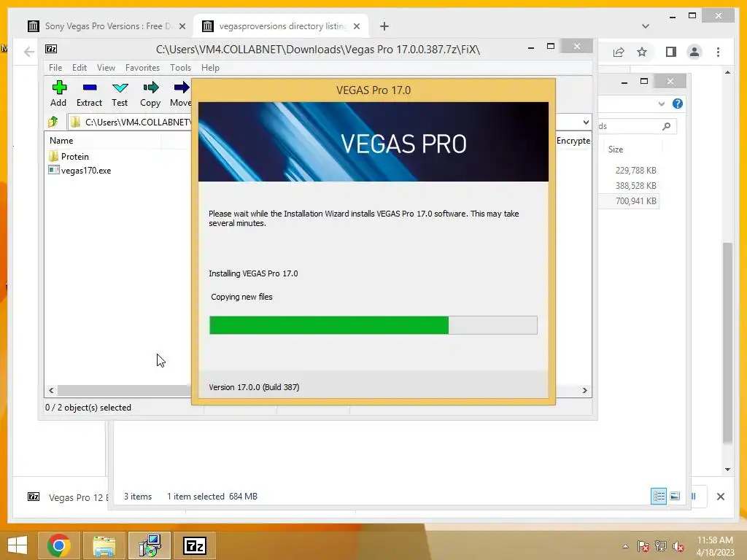Click the Move toolbar icon in 7-Zip
The height and width of the screenshot is (560, 747).
point(181,94)
